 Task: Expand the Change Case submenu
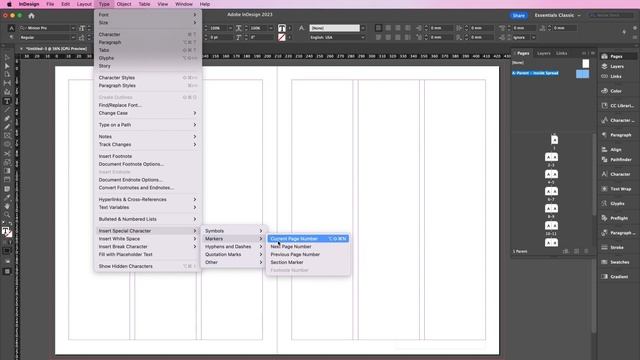(x=147, y=113)
